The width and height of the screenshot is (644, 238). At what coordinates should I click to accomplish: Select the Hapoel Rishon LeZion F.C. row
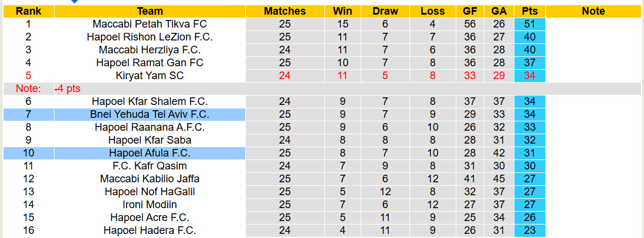[150, 37]
